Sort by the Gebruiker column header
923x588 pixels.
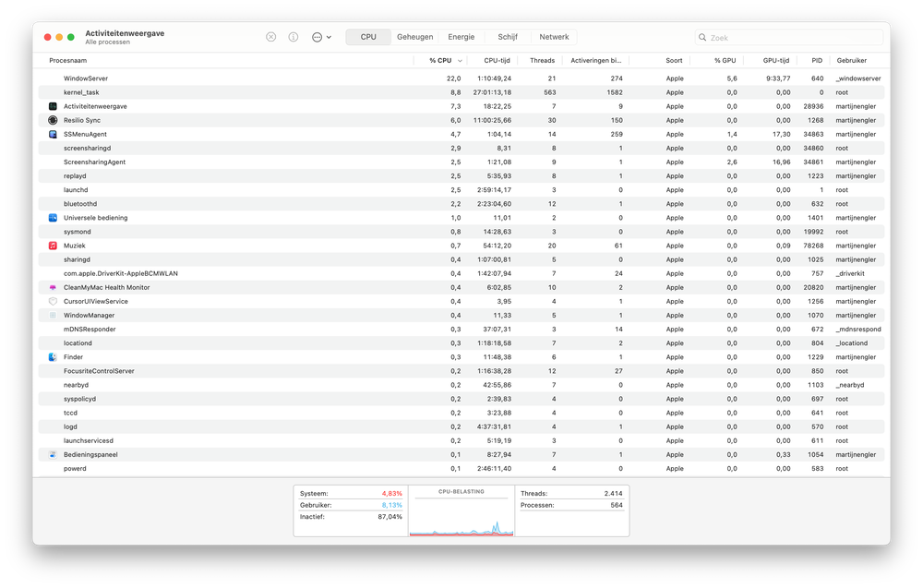click(852, 61)
